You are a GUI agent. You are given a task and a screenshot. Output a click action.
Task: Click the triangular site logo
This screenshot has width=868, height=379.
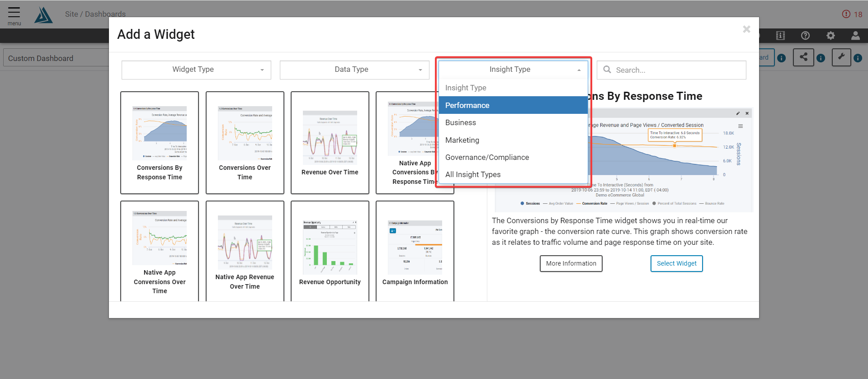point(43,15)
